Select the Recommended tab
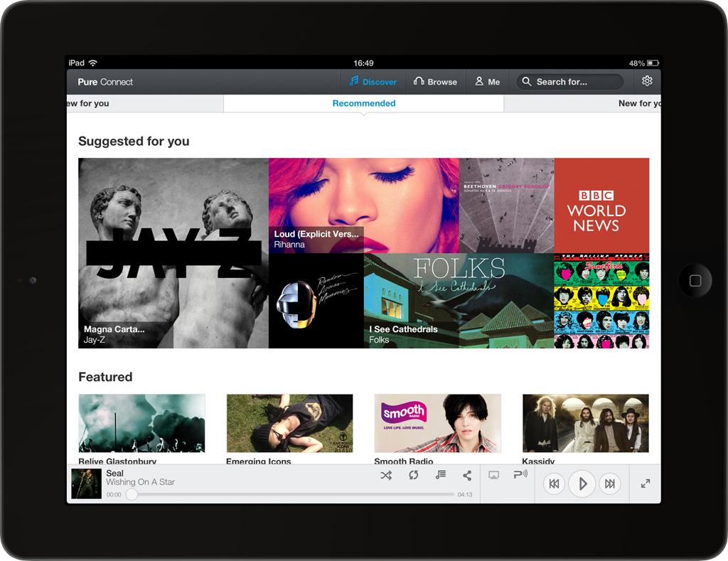Image resolution: width=728 pixels, height=561 pixels. pos(363,103)
